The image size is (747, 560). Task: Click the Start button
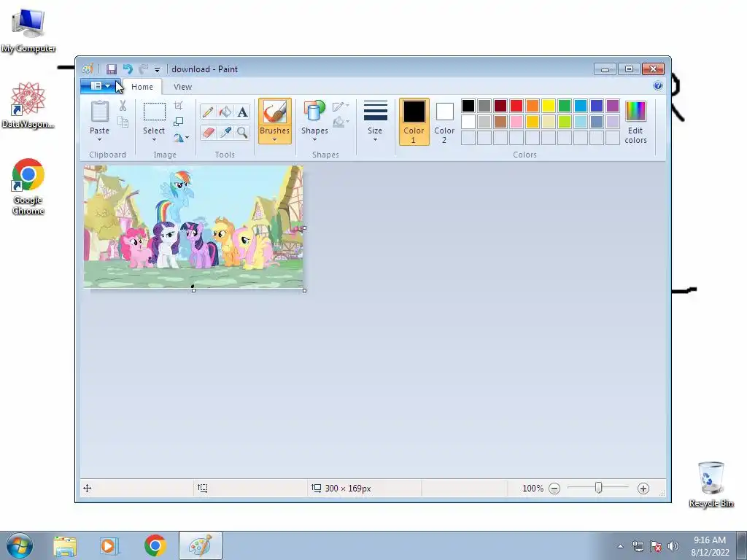click(x=20, y=545)
